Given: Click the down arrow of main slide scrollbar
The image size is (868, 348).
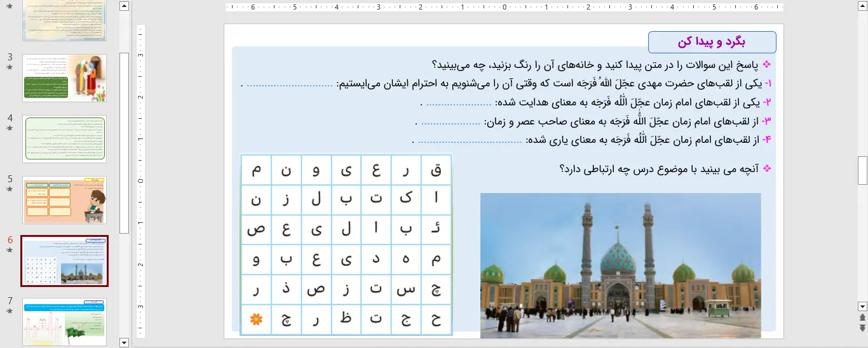Looking at the screenshot, I should point(862,306).
